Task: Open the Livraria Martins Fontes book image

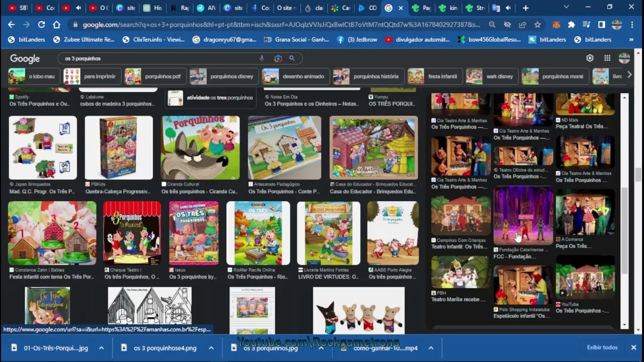Action: click(x=329, y=233)
